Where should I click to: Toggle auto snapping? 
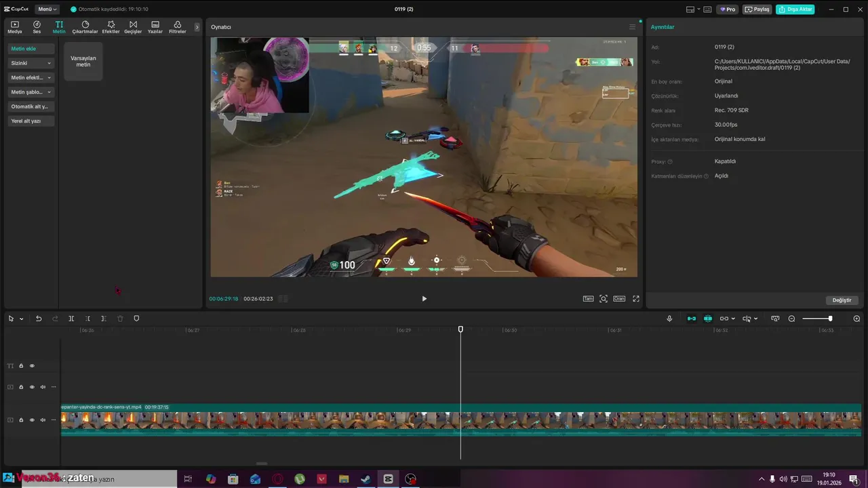pyautogui.click(x=708, y=319)
